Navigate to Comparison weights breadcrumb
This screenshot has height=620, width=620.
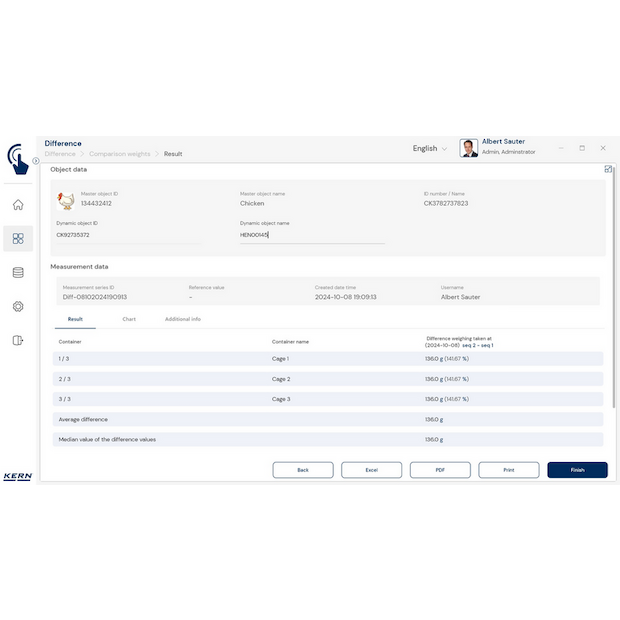(119, 154)
